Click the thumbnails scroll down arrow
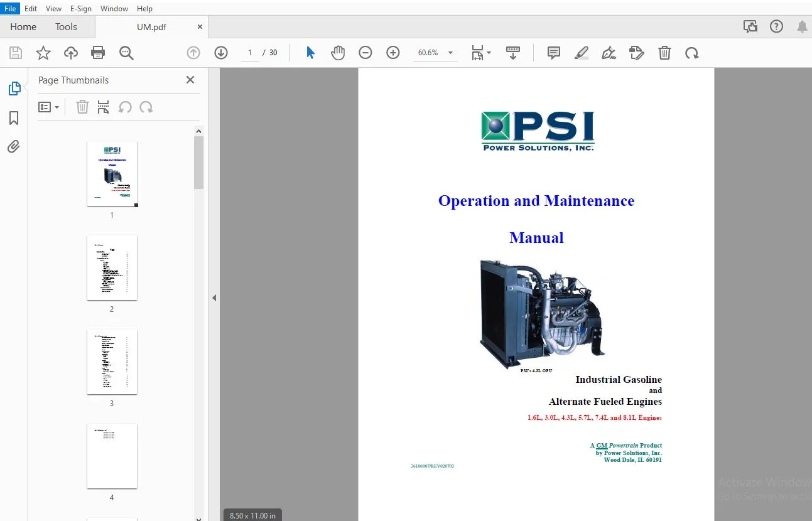The width and height of the screenshot is (812, 521). pos(199,518)
